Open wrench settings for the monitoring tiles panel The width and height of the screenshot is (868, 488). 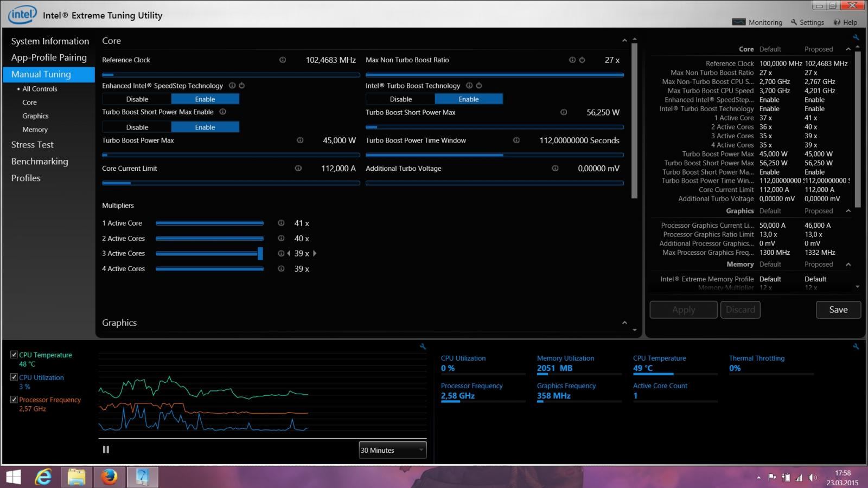(x=856, y=346)
